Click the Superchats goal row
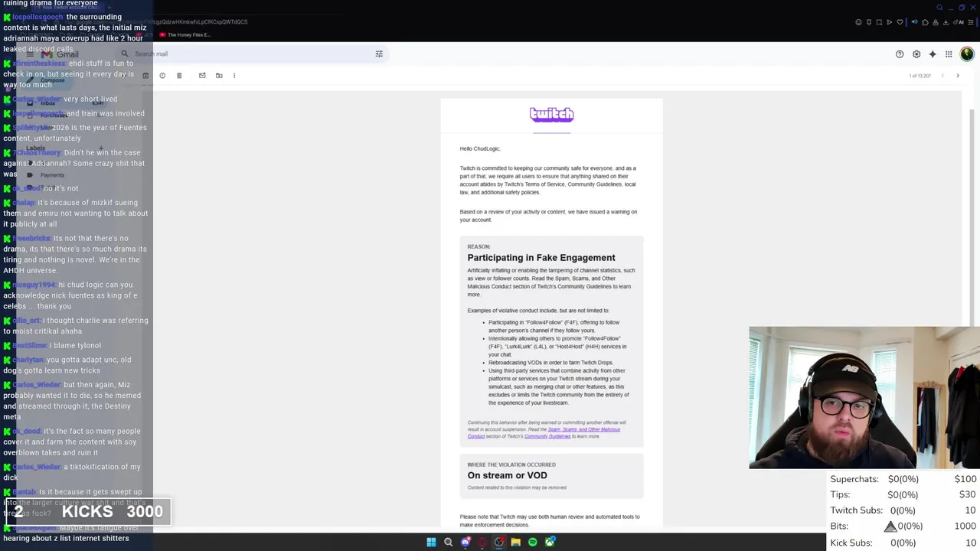Viewport: 980px width, 551px height. [x=903, y=479]
